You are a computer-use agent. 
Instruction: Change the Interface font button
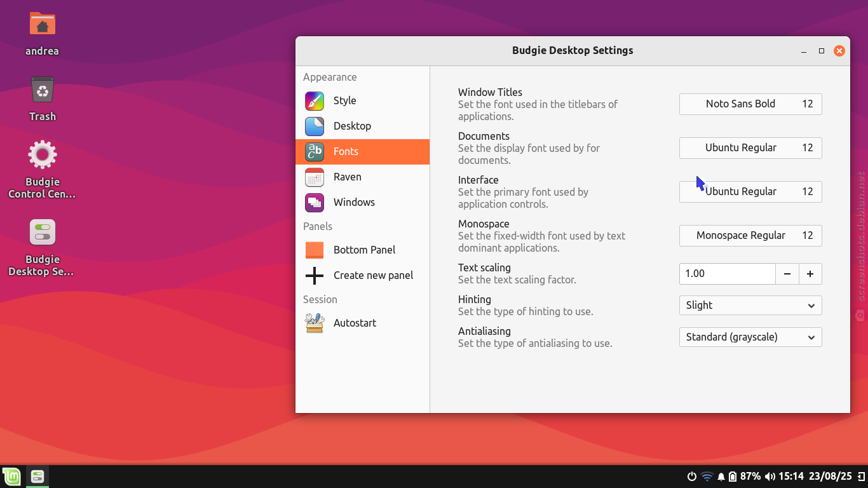[750, 192]
